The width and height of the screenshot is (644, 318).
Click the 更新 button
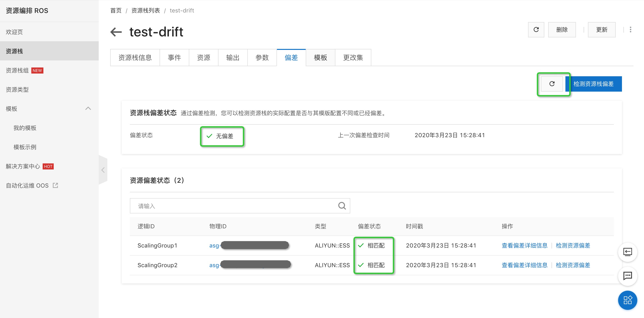(602, 29)
